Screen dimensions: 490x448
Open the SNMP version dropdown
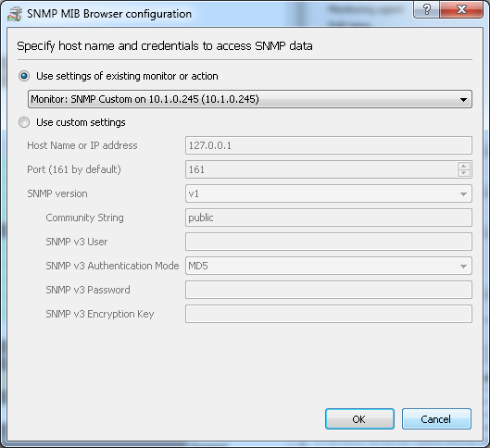329,193
